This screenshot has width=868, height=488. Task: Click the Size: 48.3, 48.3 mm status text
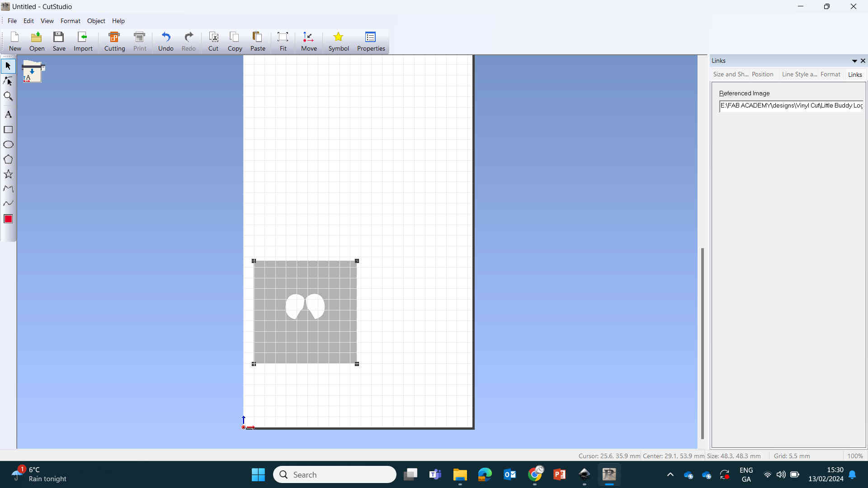pos(734,456)
